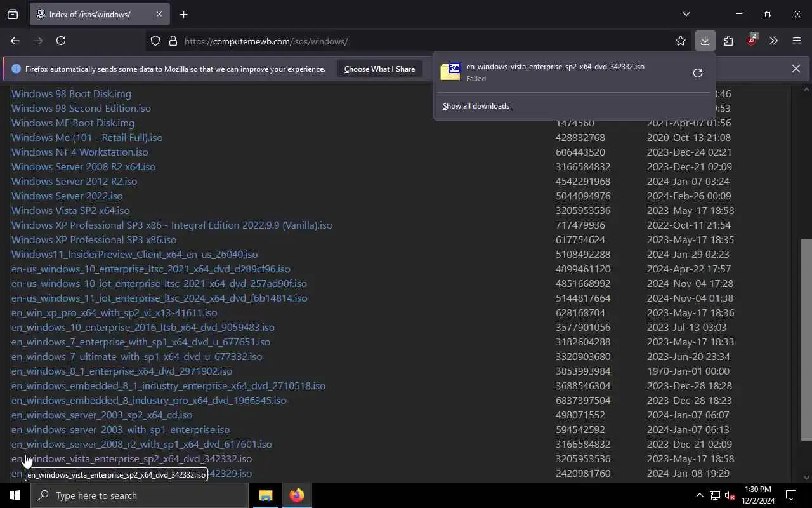Switch to Firefox taskbar icon
The height and width of the screenshot is (508, 812).
(296, 495)
